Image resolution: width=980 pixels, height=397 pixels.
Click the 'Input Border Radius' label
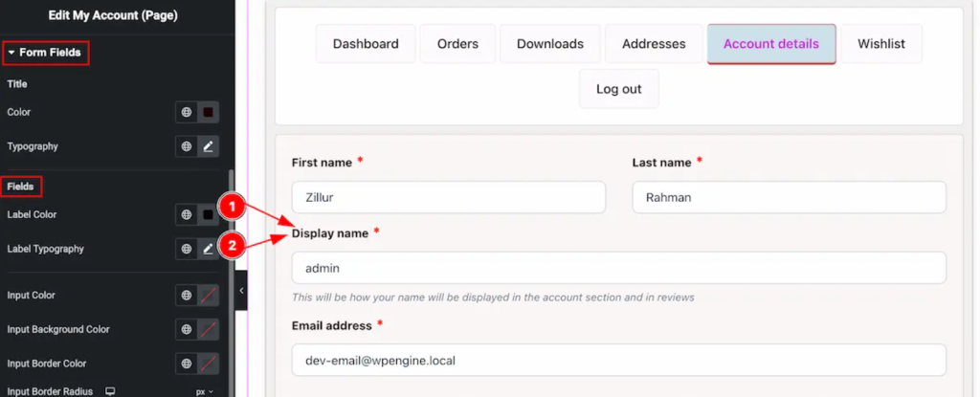click(x=50, y=391)
